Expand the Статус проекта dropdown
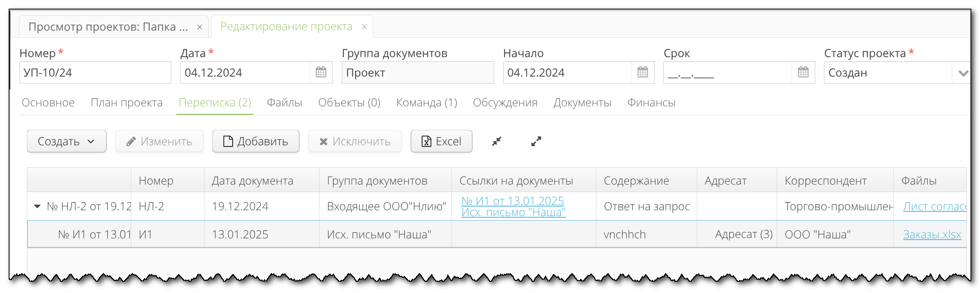980x293 pixels. click(963, 73)
